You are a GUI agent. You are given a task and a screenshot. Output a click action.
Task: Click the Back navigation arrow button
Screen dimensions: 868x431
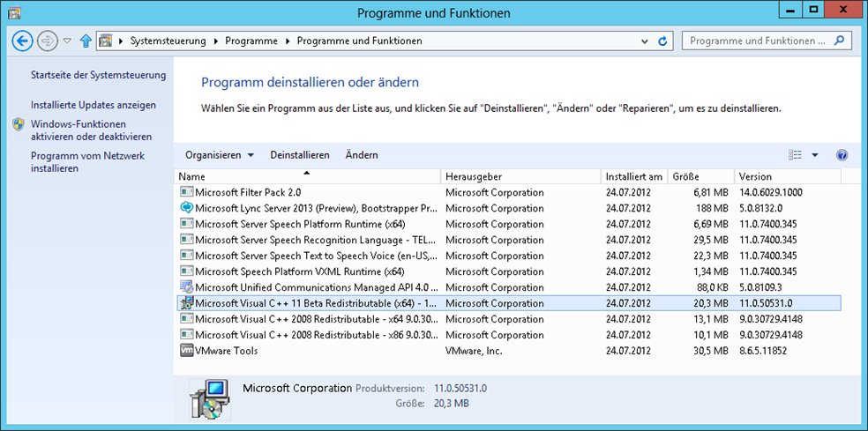[x=23, y=41]
